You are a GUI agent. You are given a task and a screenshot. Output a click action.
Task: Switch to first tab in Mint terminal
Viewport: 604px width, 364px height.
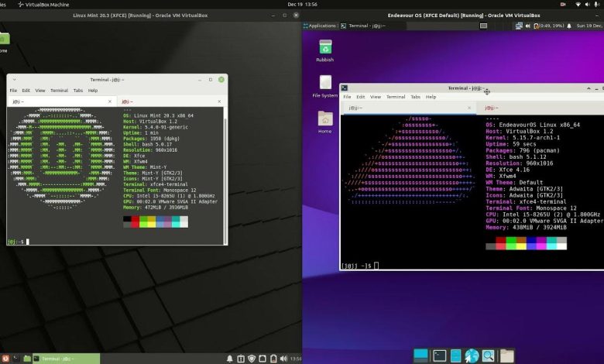(x=62, y=101)
